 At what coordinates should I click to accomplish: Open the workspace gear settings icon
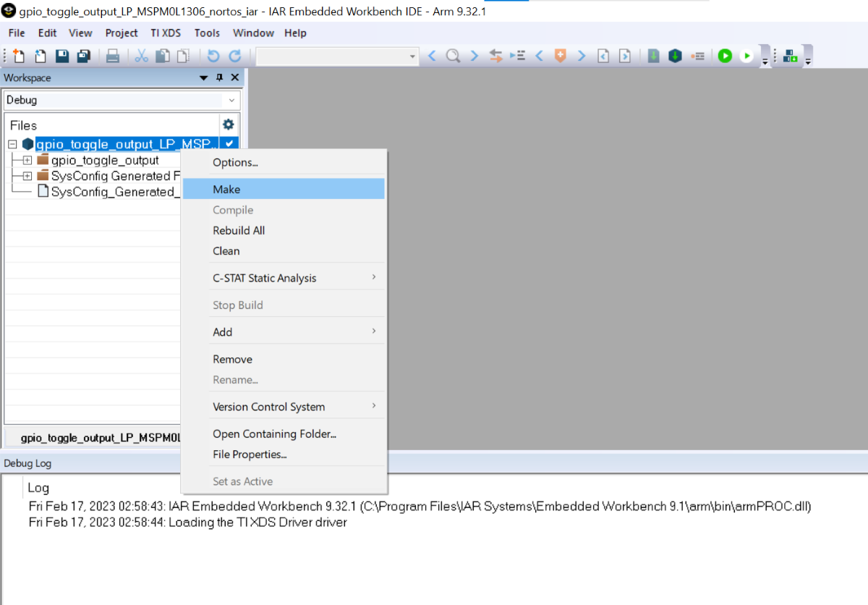[x=229, y=124]
